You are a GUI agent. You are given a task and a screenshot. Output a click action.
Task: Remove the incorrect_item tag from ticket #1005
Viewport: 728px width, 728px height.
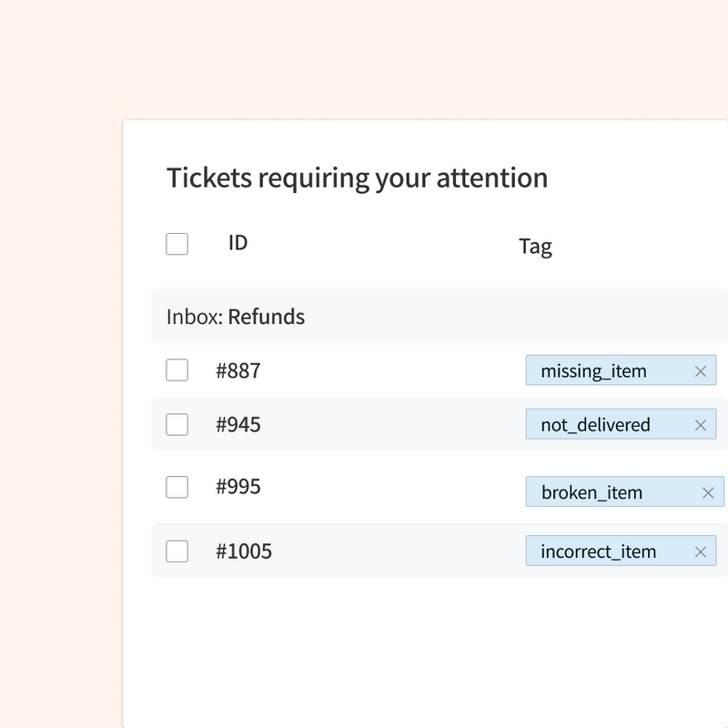coord(701,551)
